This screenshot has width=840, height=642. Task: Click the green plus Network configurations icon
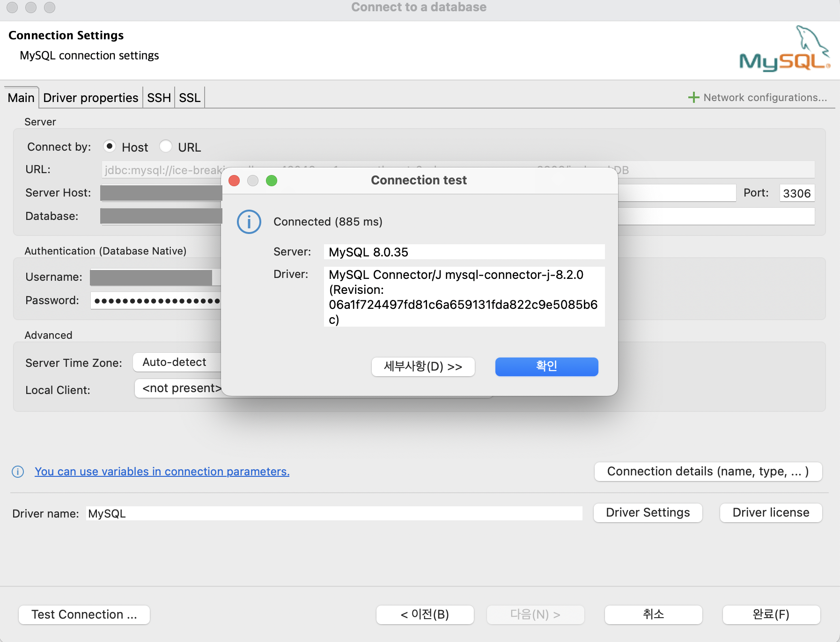click(x=693, y=97)
